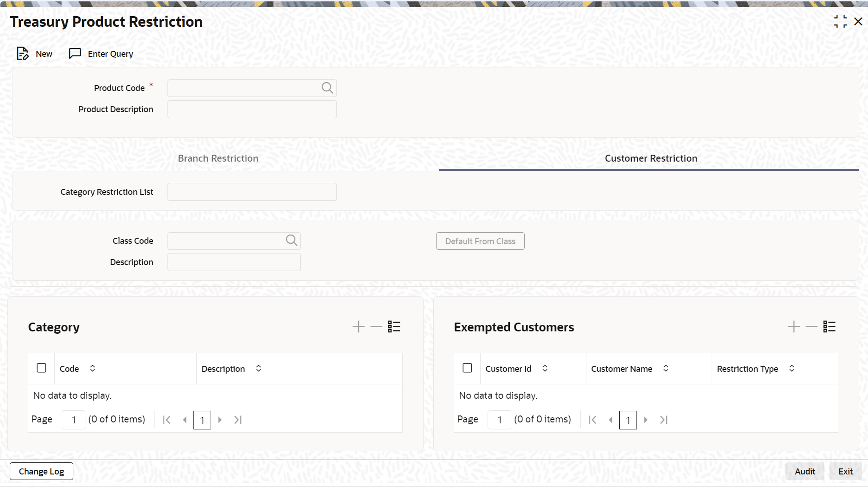This screenshot has height=487, width=868.
Task: Sort Category table by Code column
Action: (92, 368)
